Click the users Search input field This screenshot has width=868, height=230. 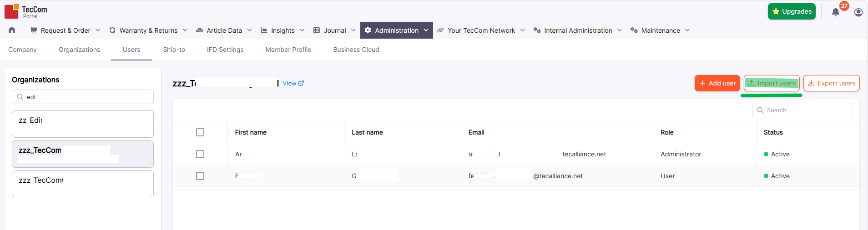802,110
